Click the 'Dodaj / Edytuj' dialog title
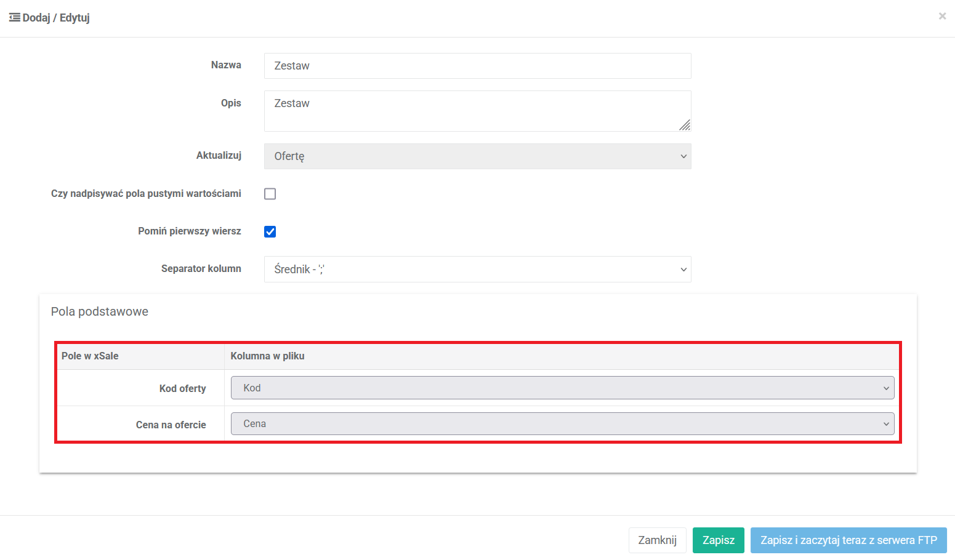The width and height of the screenshot is (955, 560). 56,18
